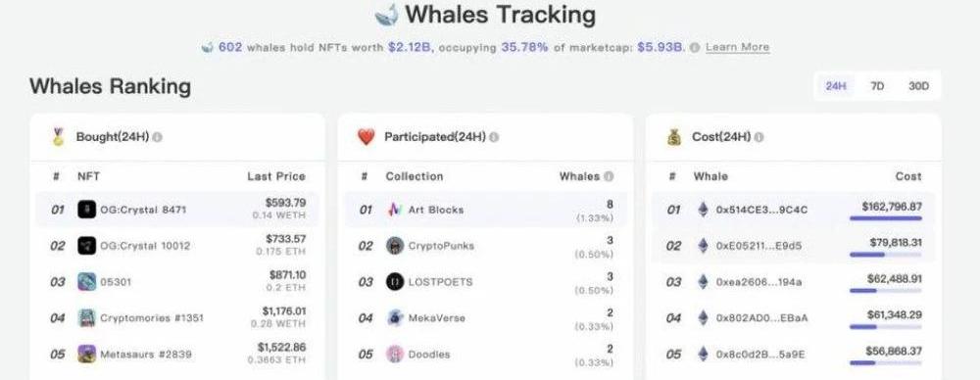The image size is (980, 380).
Task: Switch ranking period to 24H
Action: 836,86
